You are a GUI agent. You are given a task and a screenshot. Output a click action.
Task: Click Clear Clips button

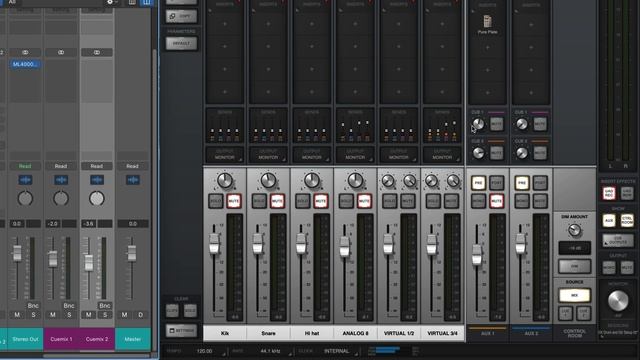(172, 311)
